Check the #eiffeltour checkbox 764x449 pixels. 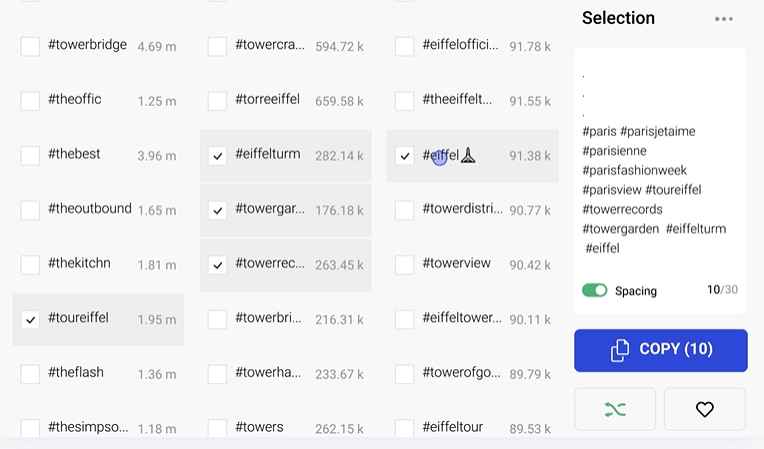405,429
